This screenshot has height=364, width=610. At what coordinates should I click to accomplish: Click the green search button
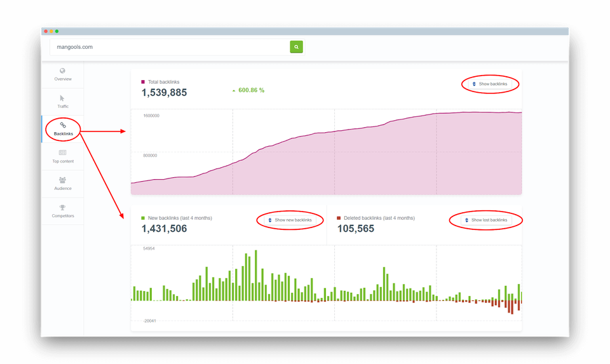tap(296, 47)
